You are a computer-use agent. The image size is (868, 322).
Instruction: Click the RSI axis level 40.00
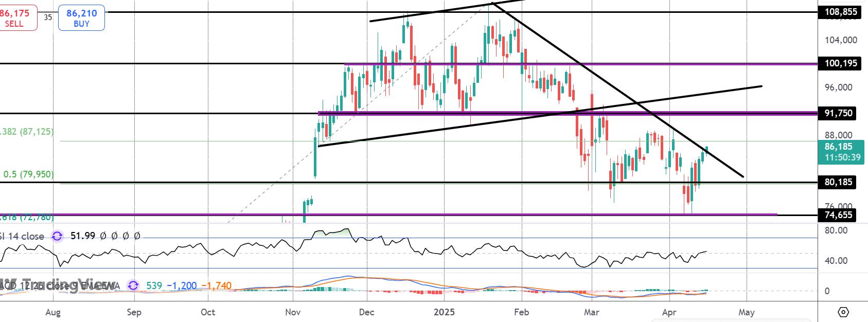pos(836,261)
